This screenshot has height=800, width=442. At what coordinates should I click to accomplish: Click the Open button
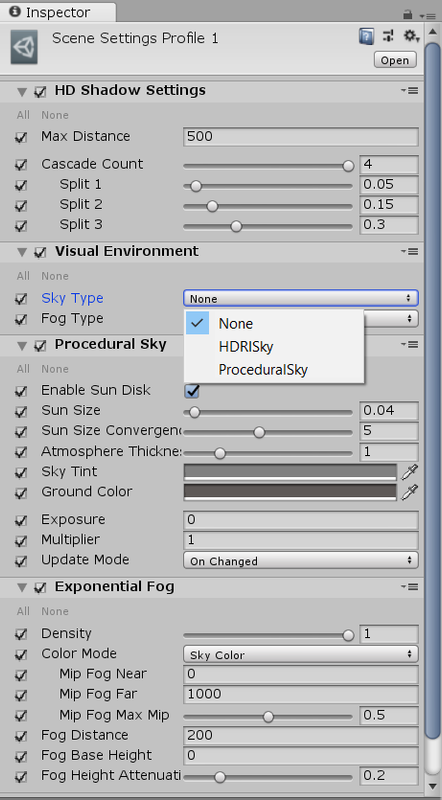(x=395, y=60)
